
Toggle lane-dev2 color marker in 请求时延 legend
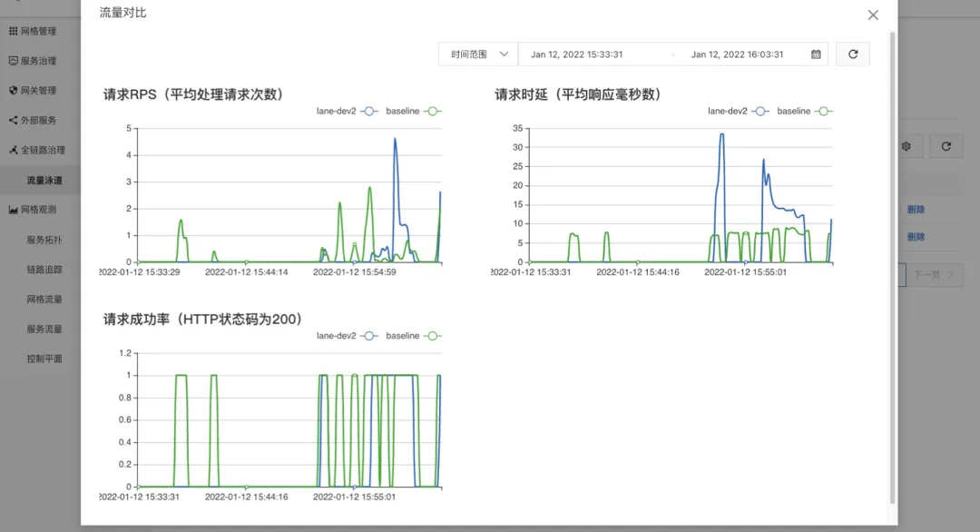tap(760, 112)
